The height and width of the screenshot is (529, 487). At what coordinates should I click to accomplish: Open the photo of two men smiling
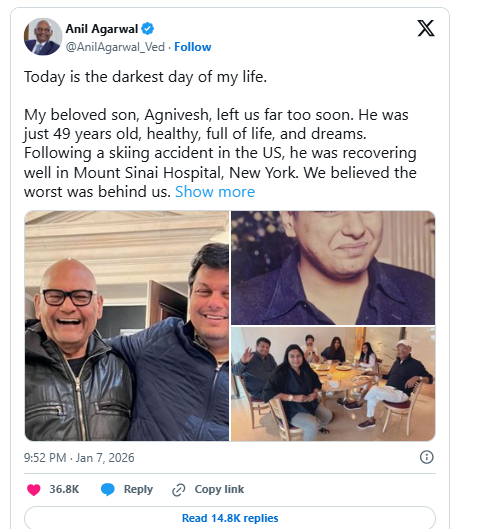click(x=127, y=326)
